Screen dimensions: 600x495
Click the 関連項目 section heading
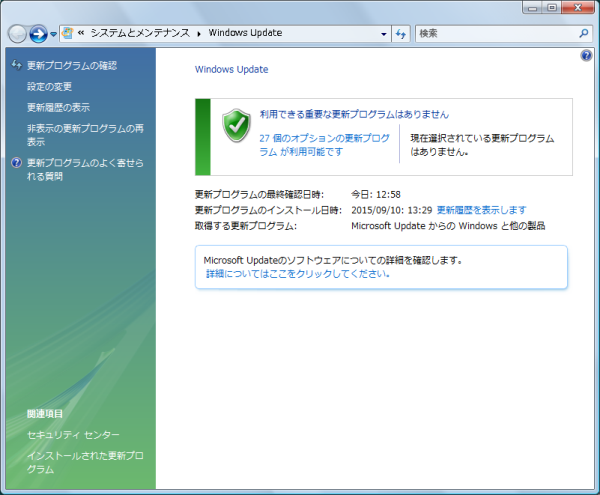[x=45, y=414]
